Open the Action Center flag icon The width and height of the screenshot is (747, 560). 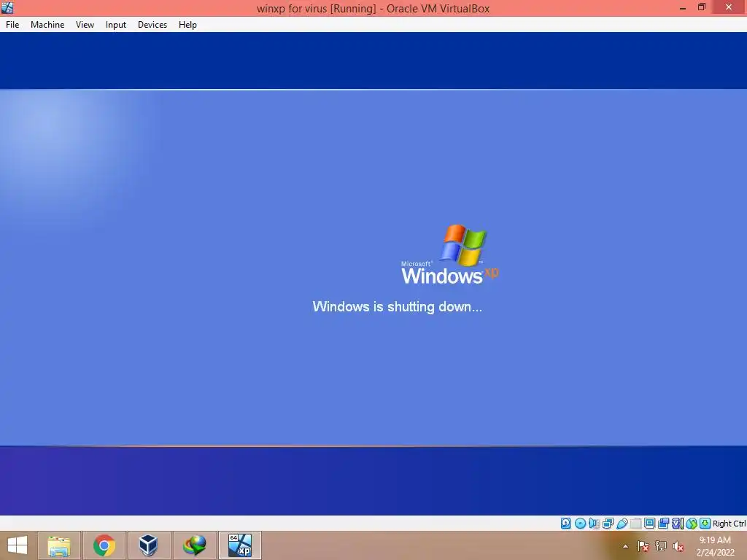(x=643, y=546)
